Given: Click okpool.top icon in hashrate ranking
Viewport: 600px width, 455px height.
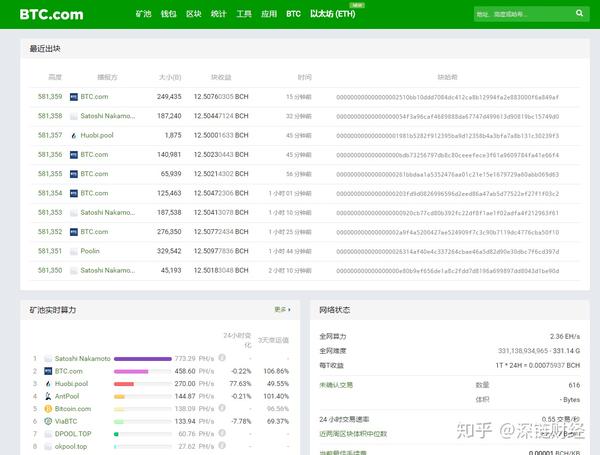Looking at the screenshot, I should click(48, 447).
